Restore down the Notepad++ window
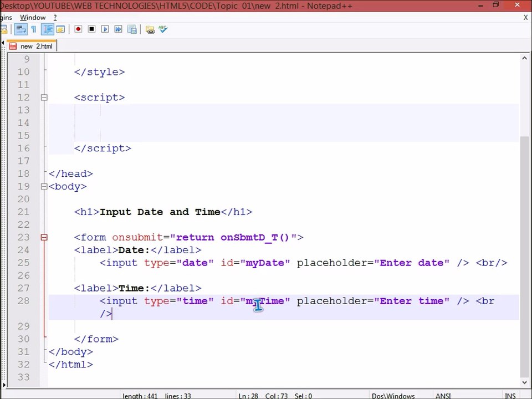 (x=496, y=5)
